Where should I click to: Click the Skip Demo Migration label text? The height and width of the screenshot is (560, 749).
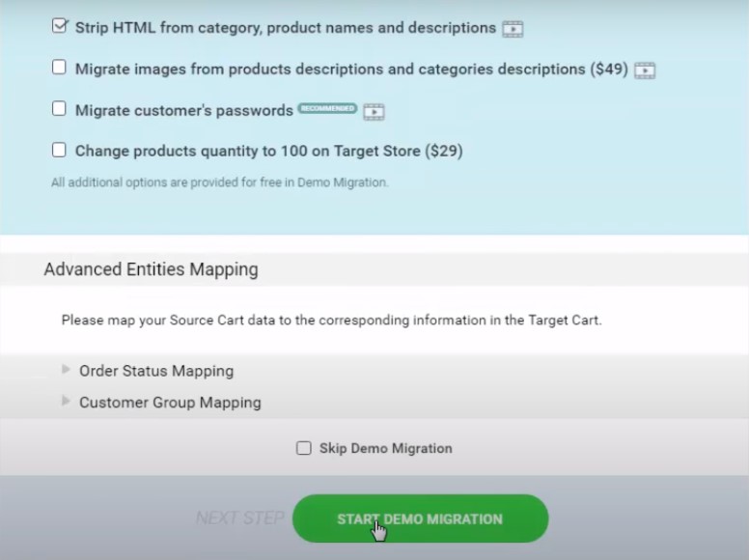click(x=385, y=448)
